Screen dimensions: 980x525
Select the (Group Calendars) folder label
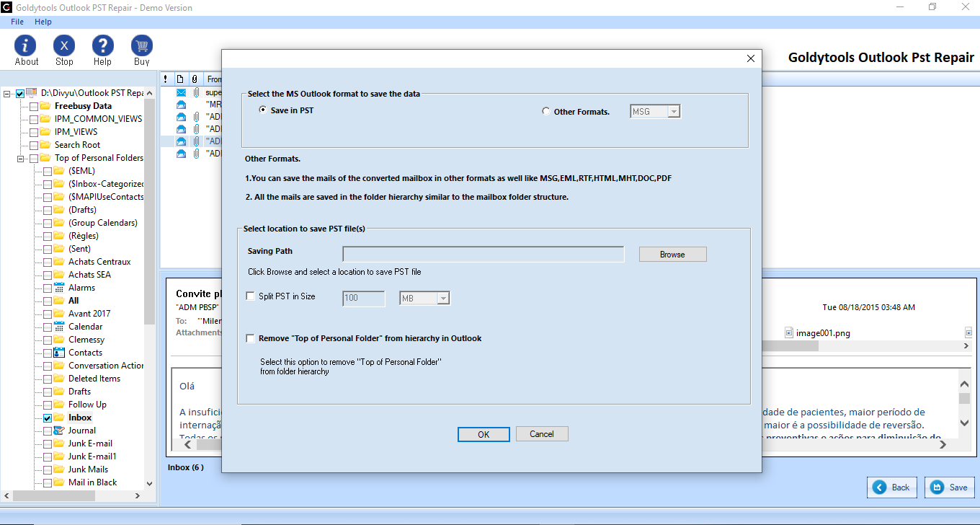[103, 223]
